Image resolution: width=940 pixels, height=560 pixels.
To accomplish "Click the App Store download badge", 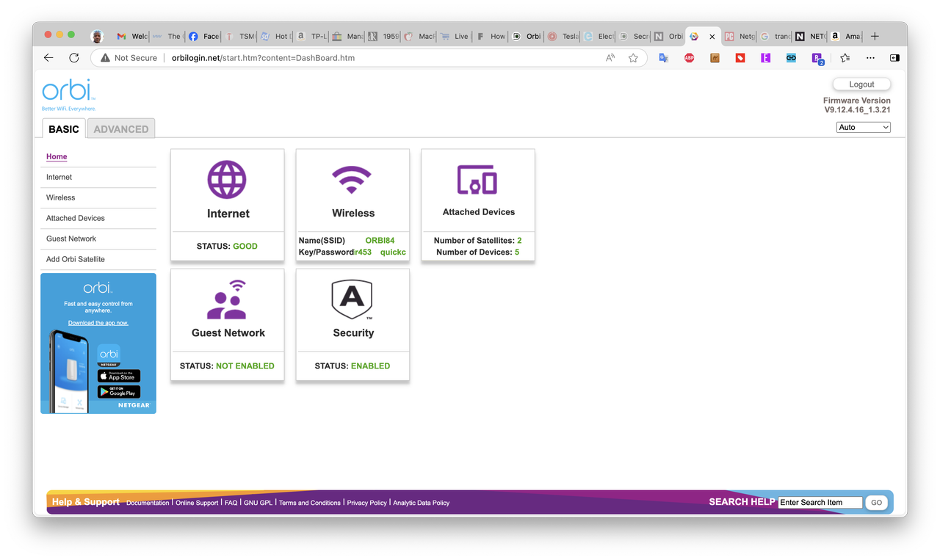I will click(x=119, y=376).
